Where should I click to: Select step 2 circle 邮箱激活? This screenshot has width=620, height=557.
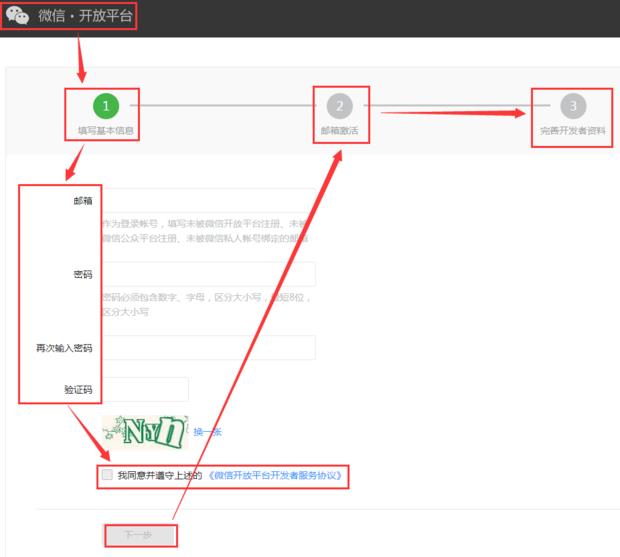340,106
